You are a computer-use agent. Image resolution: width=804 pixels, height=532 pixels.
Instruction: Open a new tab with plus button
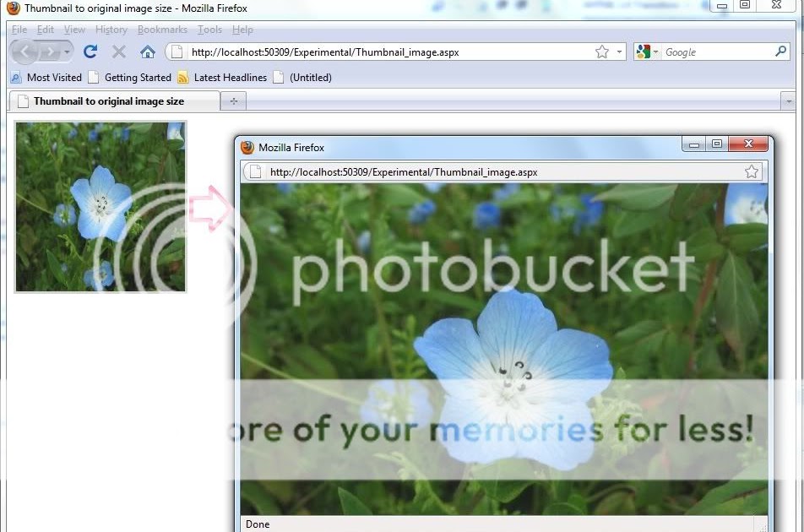tap(234, 101)
